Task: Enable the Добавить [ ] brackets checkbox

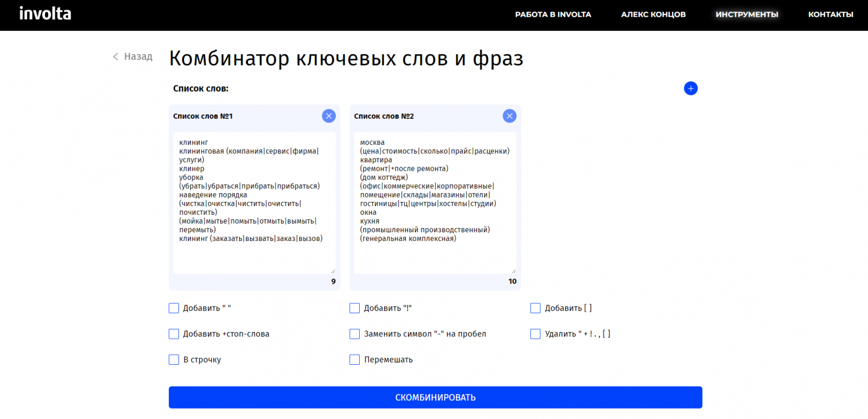Action: [x=535, y=308]
